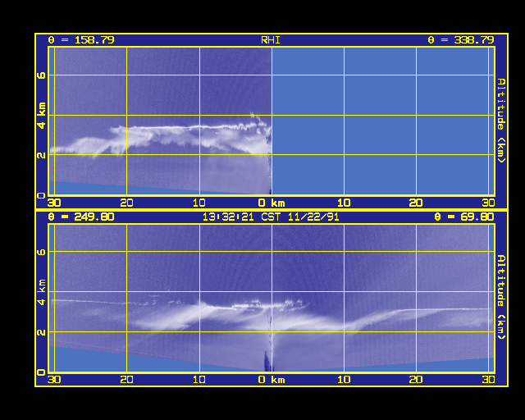Screen dimensions: 525x420
Task: Click the top panel's right-side '30' range label
Action: 489,203
